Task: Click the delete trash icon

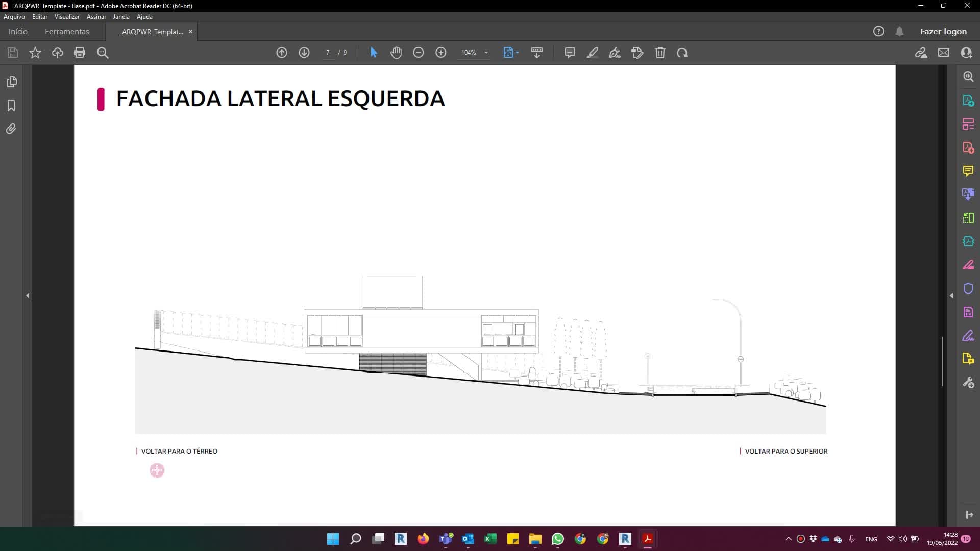Action: tap(660, 53)
